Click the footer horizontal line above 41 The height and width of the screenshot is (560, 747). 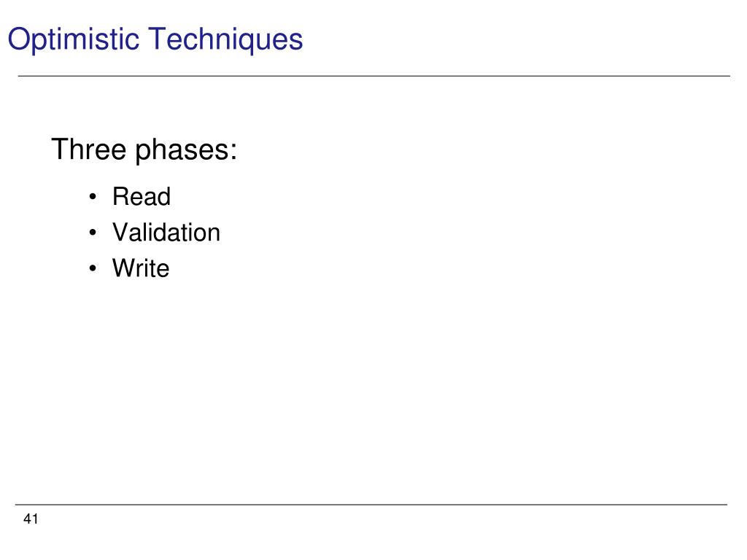click(x=371, y=505)
